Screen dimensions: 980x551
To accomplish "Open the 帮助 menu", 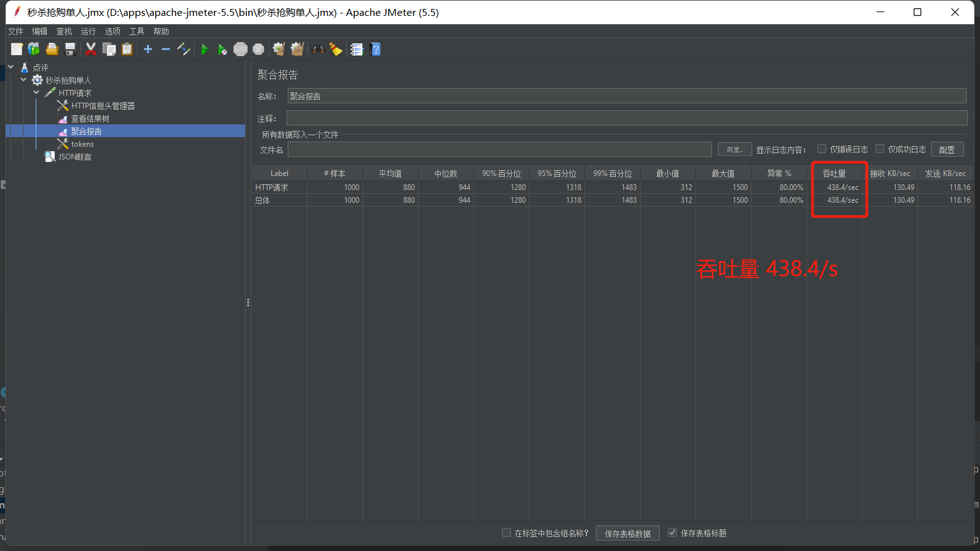I will [161, 31].
